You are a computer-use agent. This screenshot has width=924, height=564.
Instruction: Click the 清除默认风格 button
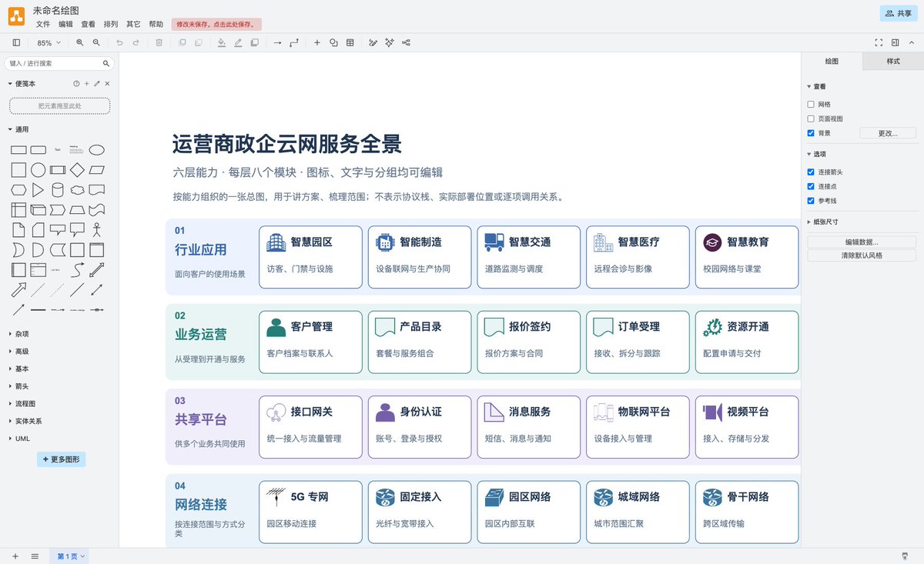point(862,255)
